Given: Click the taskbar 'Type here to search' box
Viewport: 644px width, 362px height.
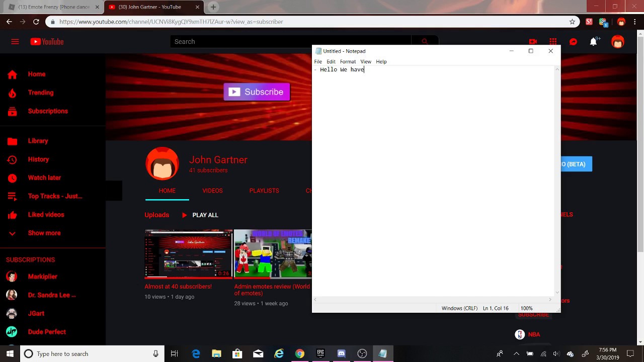Looking at the screenshot, I should 92,354.
